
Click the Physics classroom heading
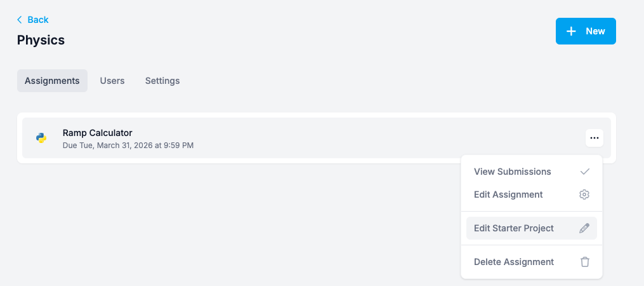(41, 40)
